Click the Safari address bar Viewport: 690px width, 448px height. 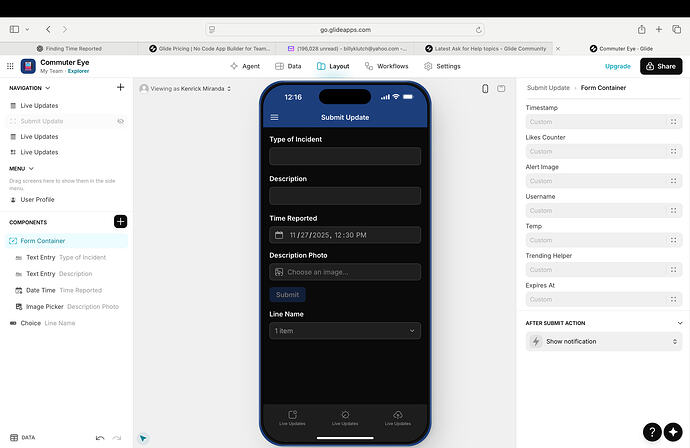tap(345, 30)
